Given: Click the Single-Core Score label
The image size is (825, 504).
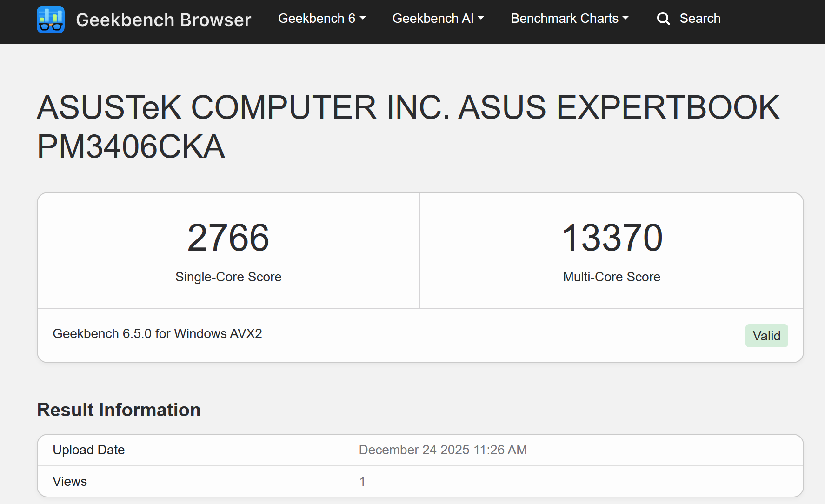Looking at the screenshot, I should 228,277.
